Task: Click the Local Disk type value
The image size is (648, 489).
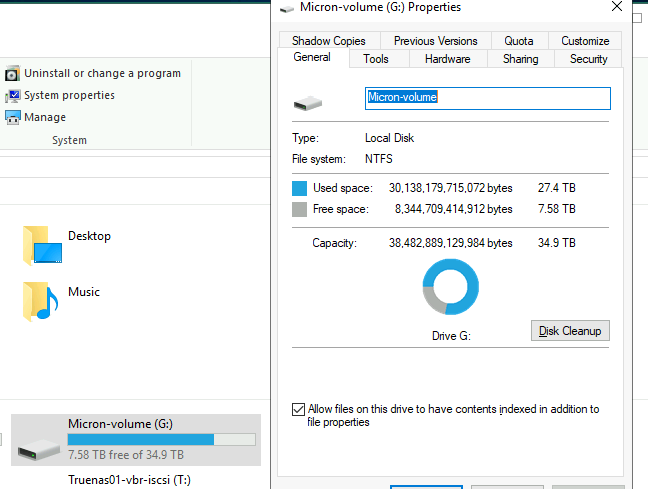Action: coord(389,138)
